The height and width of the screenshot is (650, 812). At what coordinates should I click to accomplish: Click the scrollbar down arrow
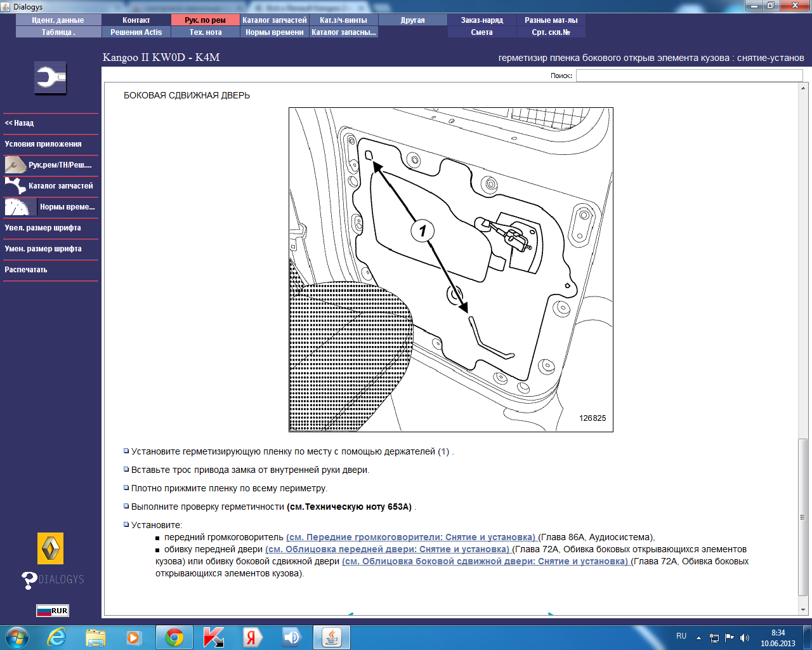click(803, 610)
